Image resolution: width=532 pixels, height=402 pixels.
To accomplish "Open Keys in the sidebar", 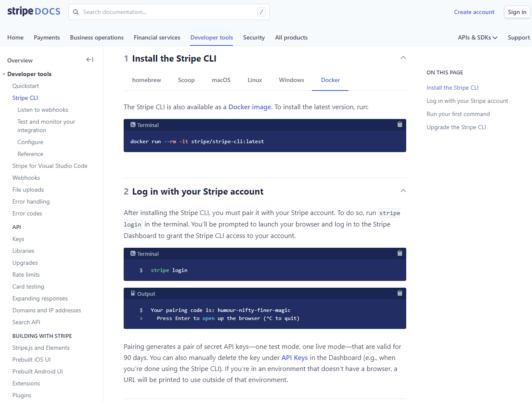I will tap(18, 239).
